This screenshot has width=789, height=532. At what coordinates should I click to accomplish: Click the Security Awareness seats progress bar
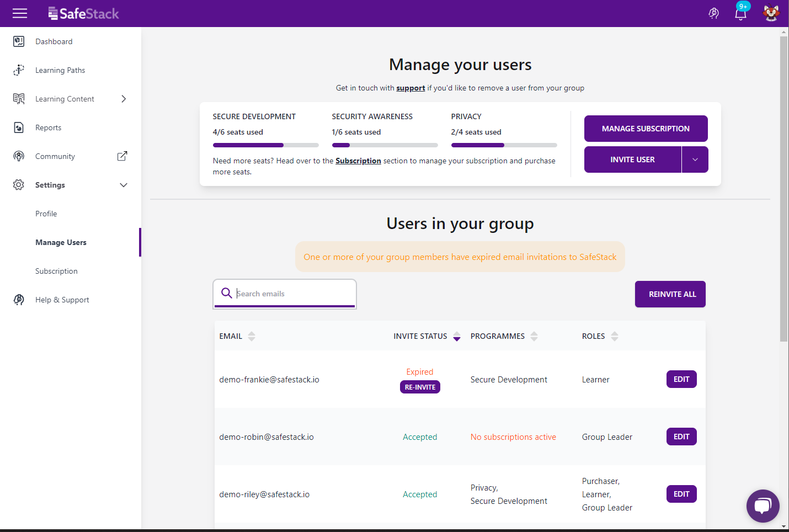pyautogui.click(x=385, y=145)
